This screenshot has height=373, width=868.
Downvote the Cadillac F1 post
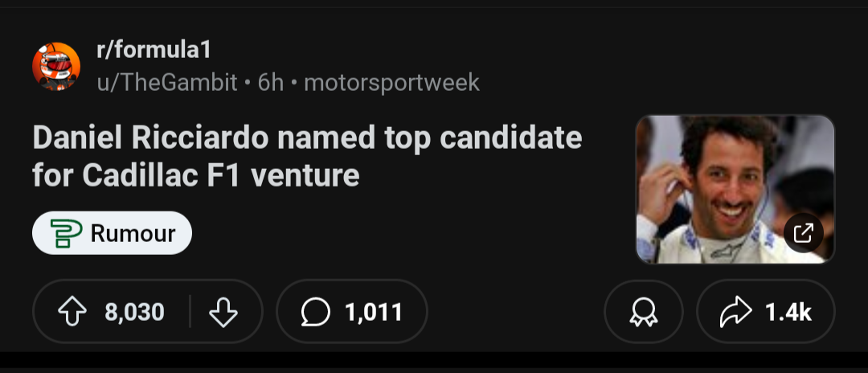point(223,312)
